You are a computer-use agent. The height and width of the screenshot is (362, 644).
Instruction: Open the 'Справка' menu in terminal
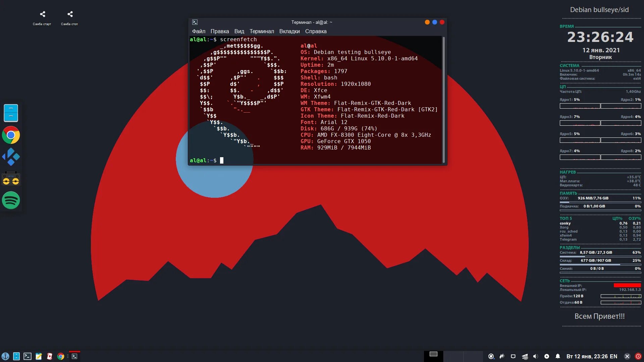point(316,31)
